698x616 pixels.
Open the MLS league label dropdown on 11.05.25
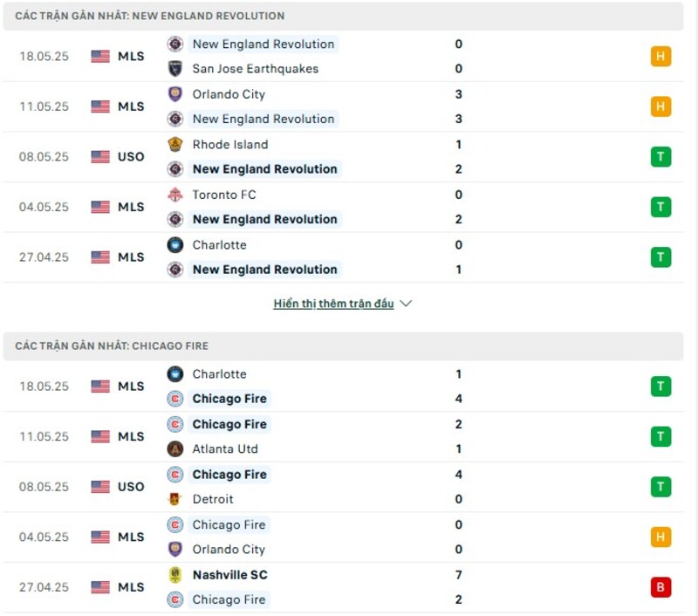tap(132, 106)
